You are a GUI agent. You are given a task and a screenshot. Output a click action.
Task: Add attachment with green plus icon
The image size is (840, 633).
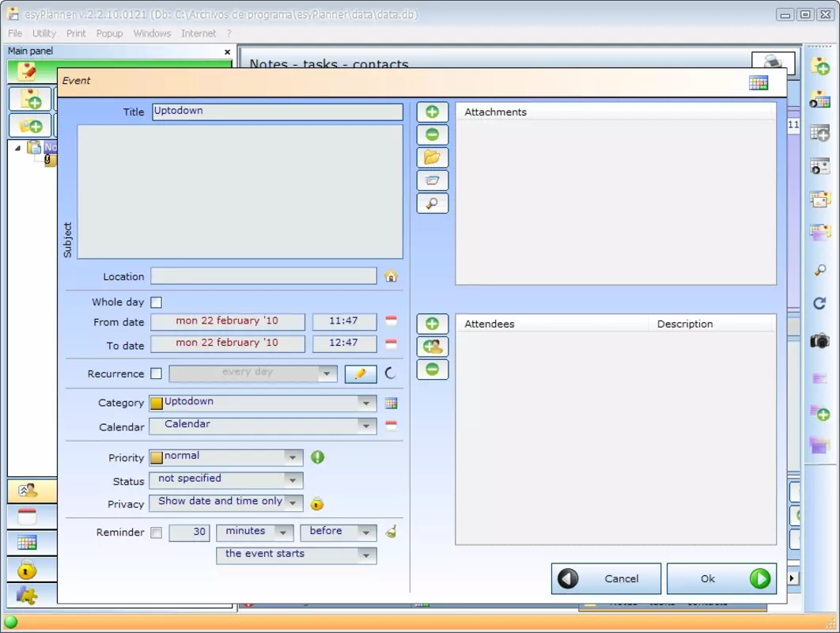[x=433, y=112]
